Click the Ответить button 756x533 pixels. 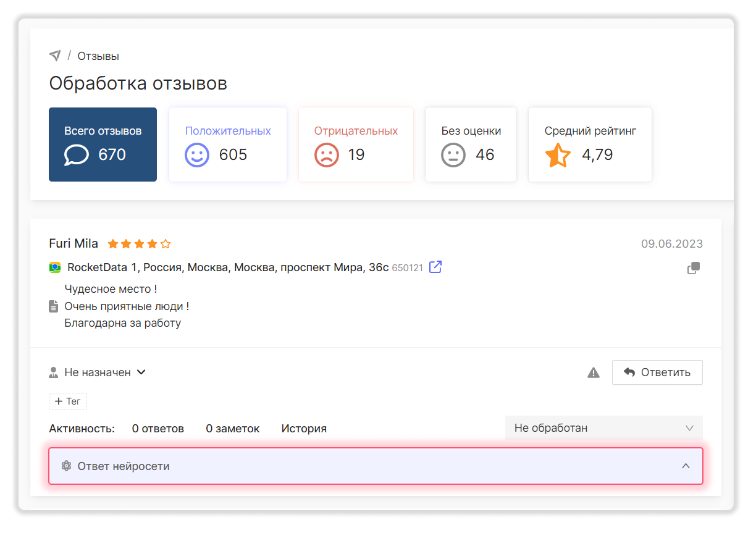pyautogui.click(x=657, y=372)
